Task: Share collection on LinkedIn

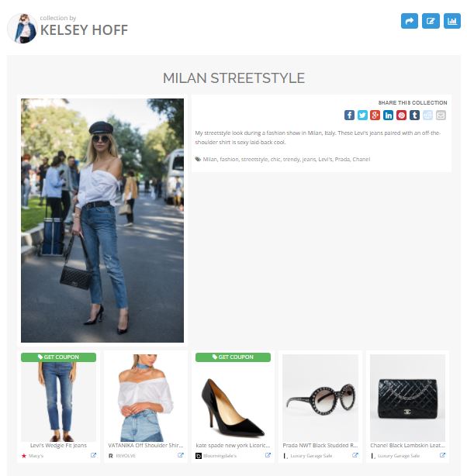Action: 389,115
